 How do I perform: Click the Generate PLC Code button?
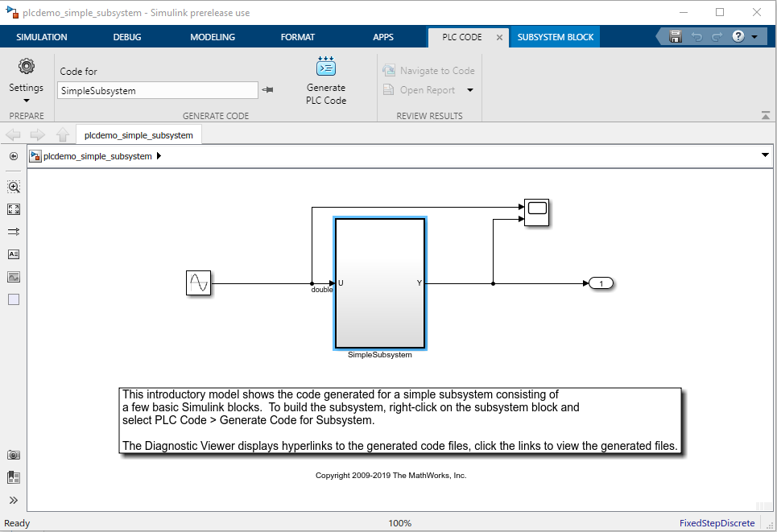[x=325, y=80]
